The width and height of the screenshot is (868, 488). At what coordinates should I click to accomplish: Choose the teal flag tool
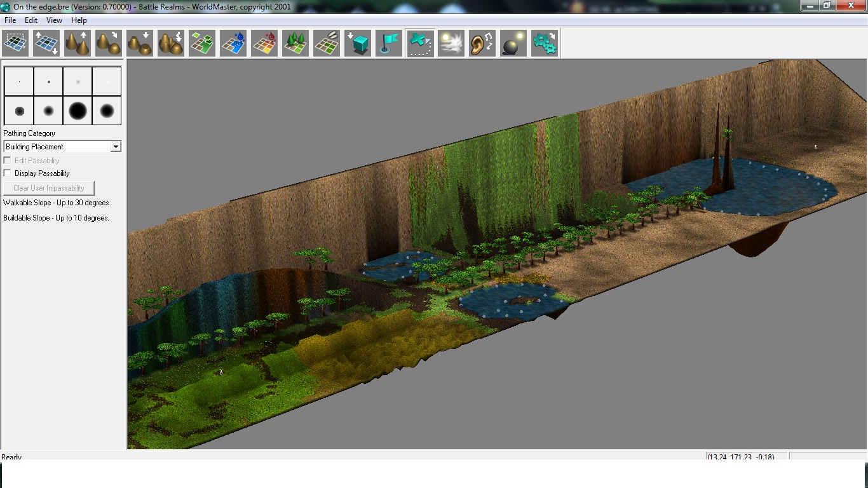coord(389,43)
